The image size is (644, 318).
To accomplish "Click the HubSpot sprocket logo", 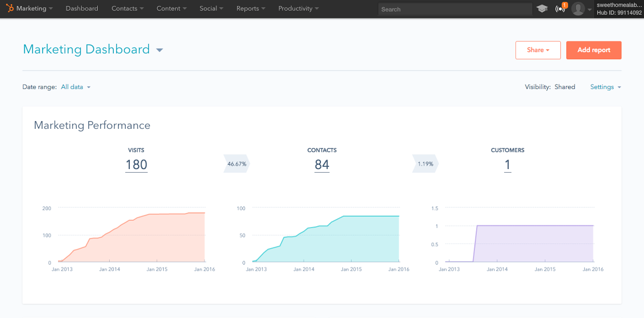I will click(x=9, y=9).
